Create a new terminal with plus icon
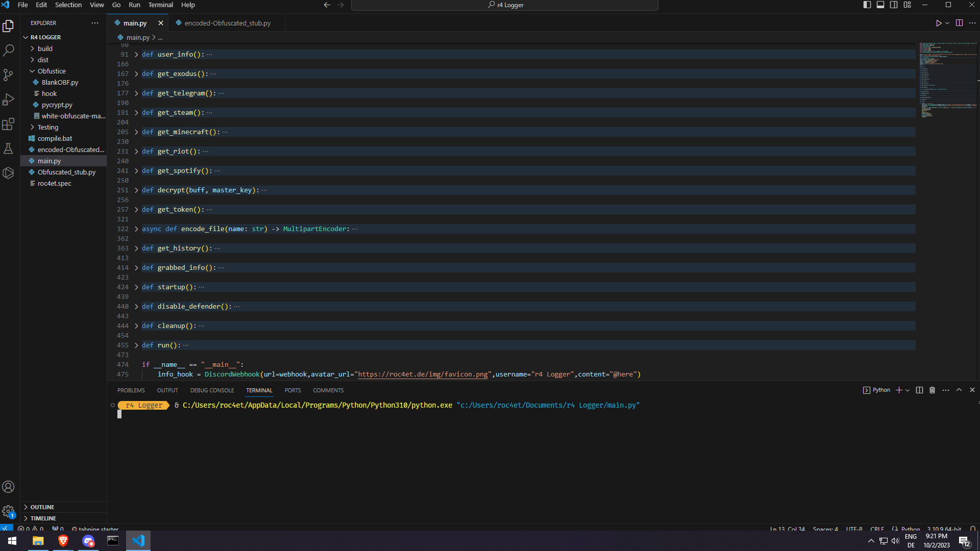 coord(899,390)
